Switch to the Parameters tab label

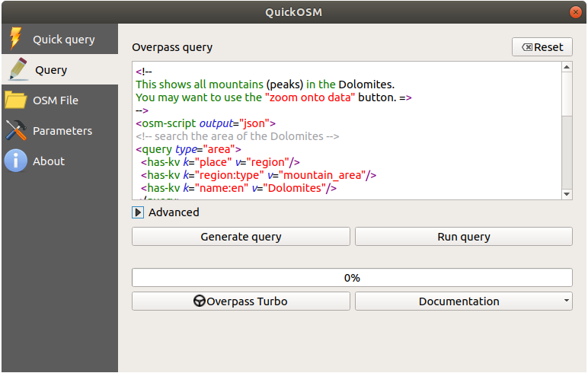pyautogui.click(x=62, y=131)
